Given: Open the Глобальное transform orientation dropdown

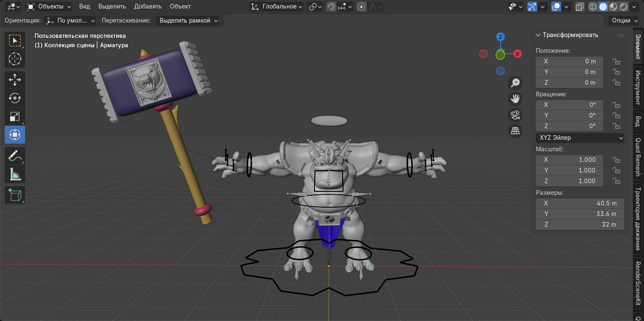Looking at the screenshot, I should pos(276,7).
